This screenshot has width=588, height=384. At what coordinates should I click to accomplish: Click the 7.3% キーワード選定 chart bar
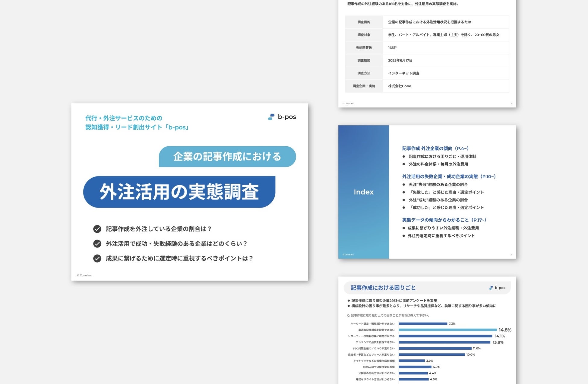pyautogui.click(x=423, y=324)
